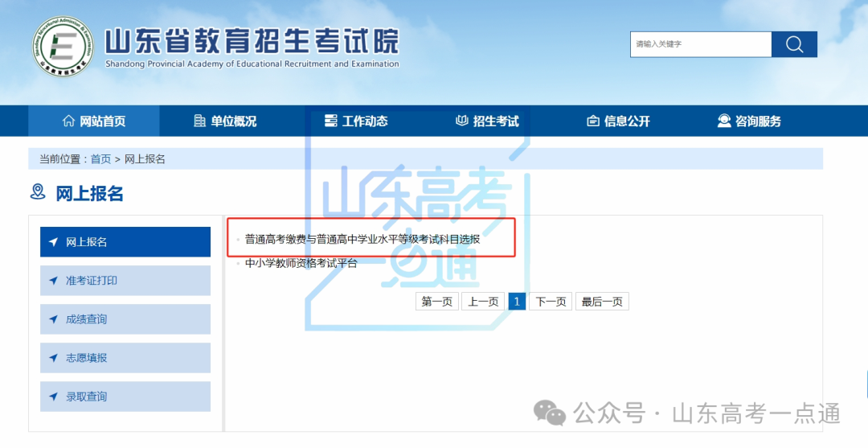The image size is (868, 448).
Task: Click the book icon beside 招生考试
Action: click(x=461, y=121)
